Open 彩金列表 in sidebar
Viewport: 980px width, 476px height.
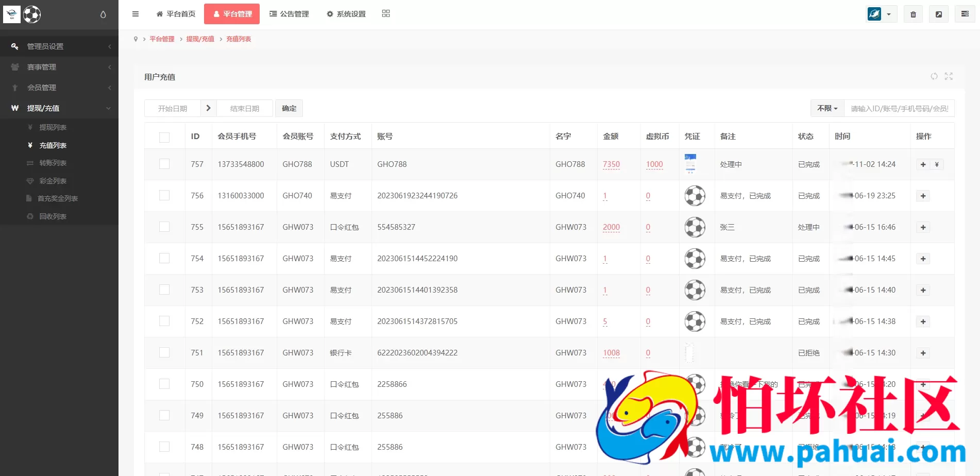point(53,181)
